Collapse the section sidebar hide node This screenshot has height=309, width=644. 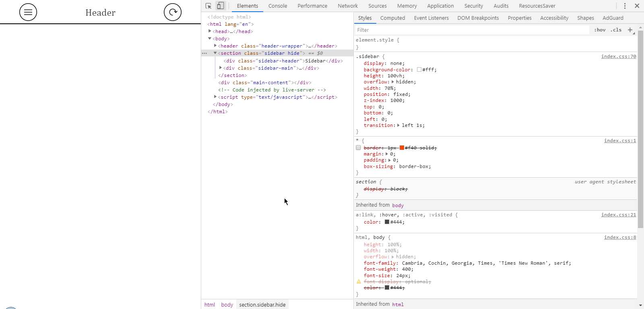(215, 53)
